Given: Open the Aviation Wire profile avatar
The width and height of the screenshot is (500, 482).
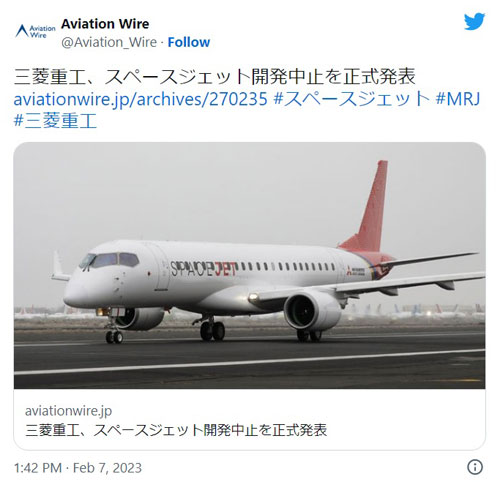Looking at the screenshot, I should pyautogui.click(x=35, y=31).
